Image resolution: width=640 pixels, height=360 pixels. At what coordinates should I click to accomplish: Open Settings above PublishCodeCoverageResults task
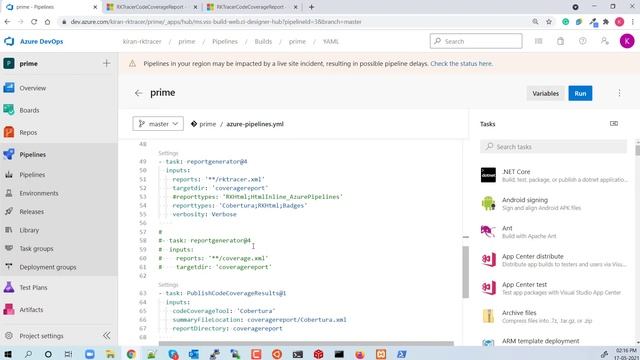tap(168, 284)
